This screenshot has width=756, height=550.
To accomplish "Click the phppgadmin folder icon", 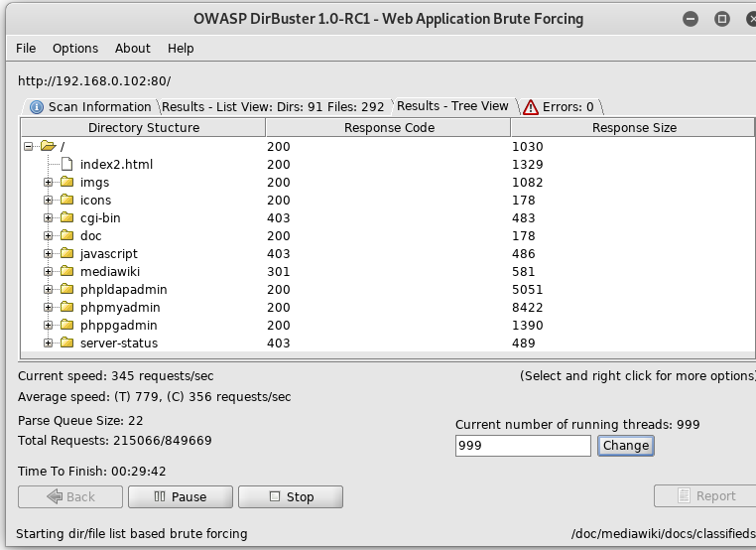I will click(x=67, y=325).
